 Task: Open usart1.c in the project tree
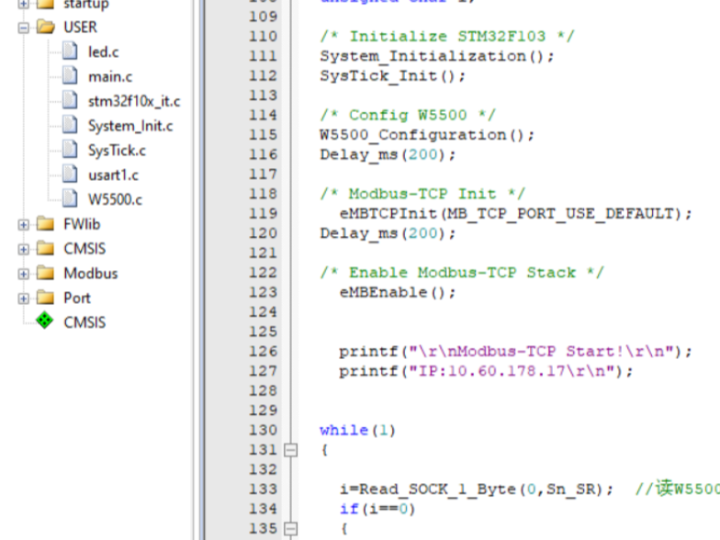click(x=113, y=175)
